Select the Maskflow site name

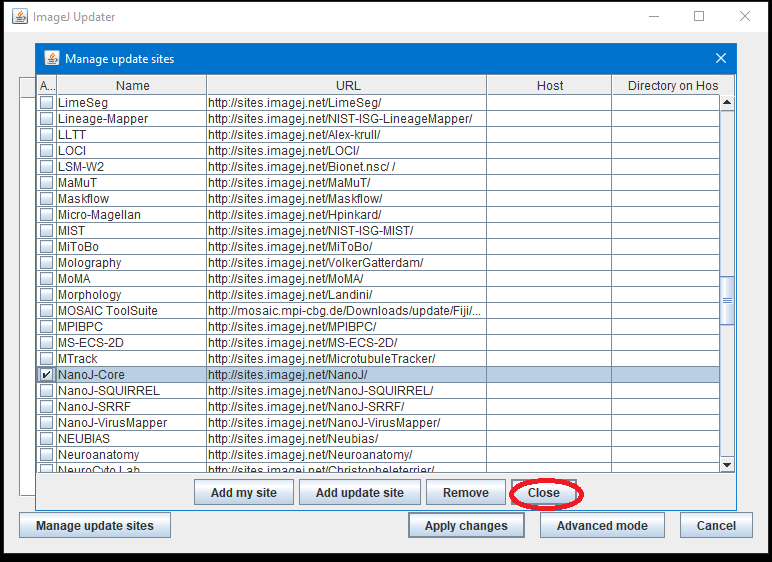tap(84, 199)
